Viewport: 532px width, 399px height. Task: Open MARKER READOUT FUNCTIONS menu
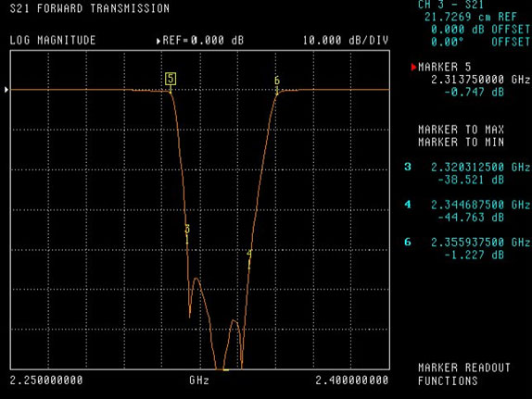(463, 374)
